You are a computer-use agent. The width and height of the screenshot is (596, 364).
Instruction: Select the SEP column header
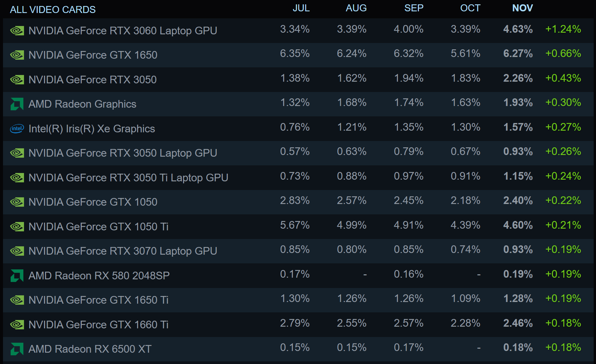tap(414, 8)
